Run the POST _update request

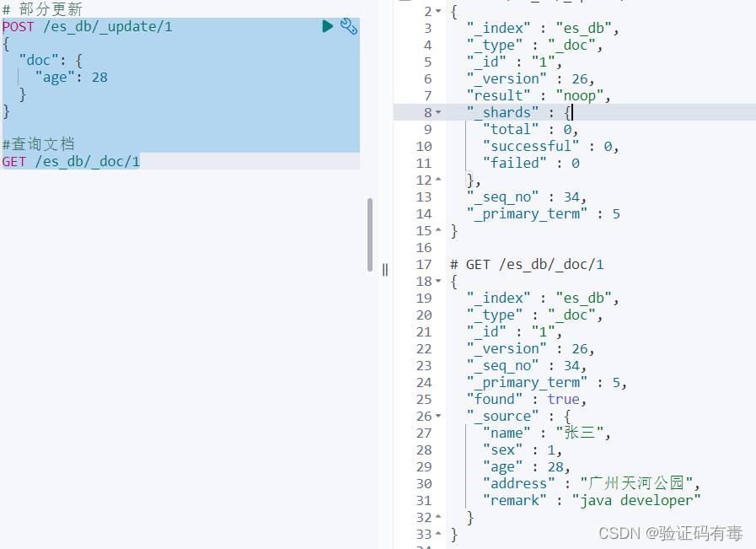327,26
